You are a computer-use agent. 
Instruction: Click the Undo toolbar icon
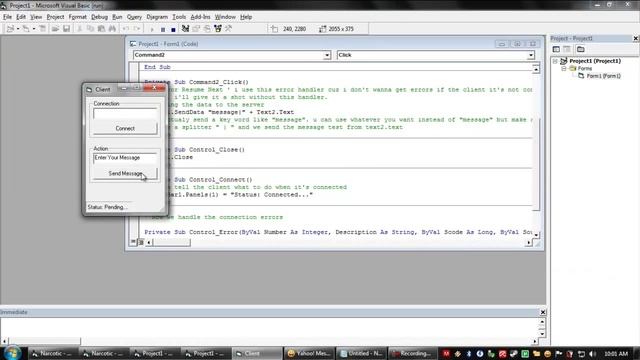[x=126, y=29]
